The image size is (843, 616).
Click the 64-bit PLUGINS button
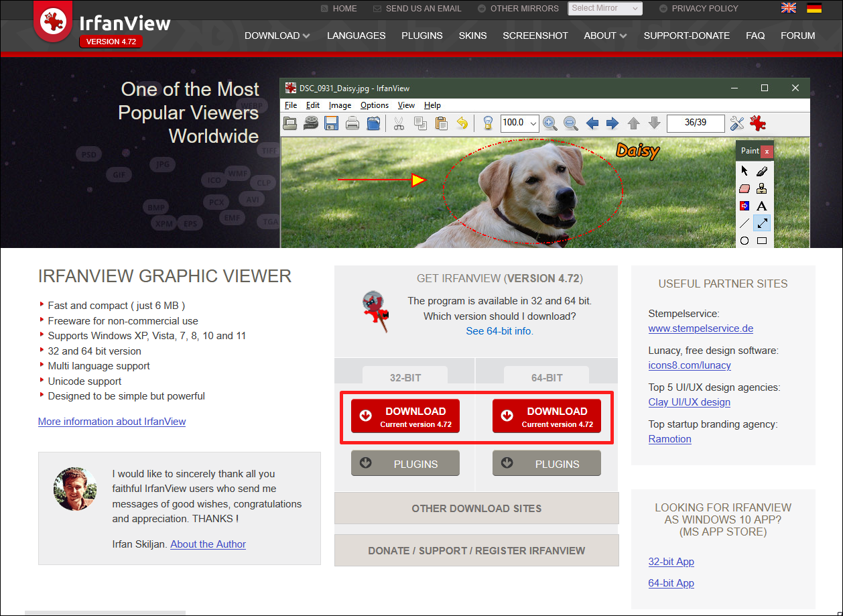[x=547, y=463]
